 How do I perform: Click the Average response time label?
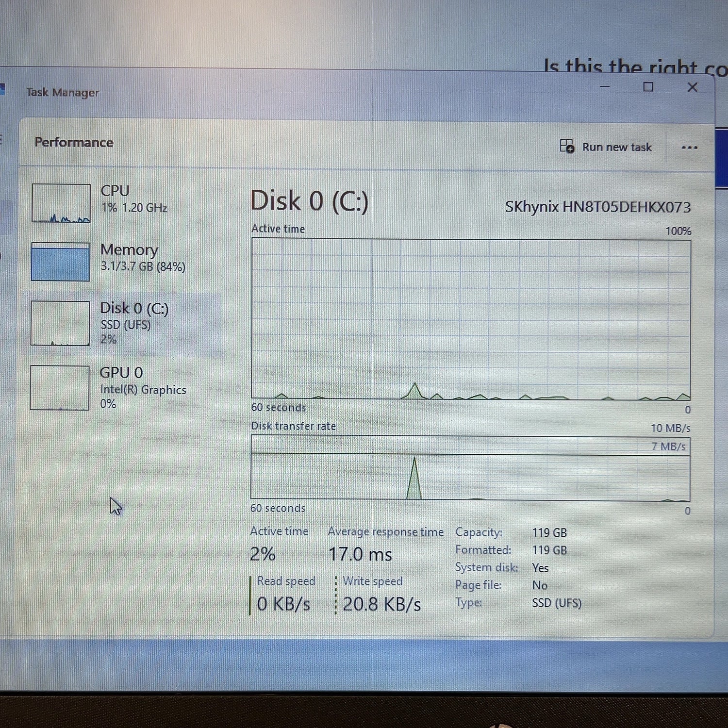click(x=385, y=532)
